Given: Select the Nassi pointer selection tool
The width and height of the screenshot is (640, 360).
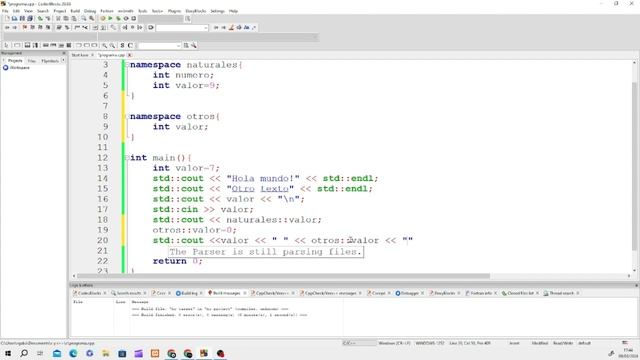Looking at the screenshot, I should coord(7,45).
